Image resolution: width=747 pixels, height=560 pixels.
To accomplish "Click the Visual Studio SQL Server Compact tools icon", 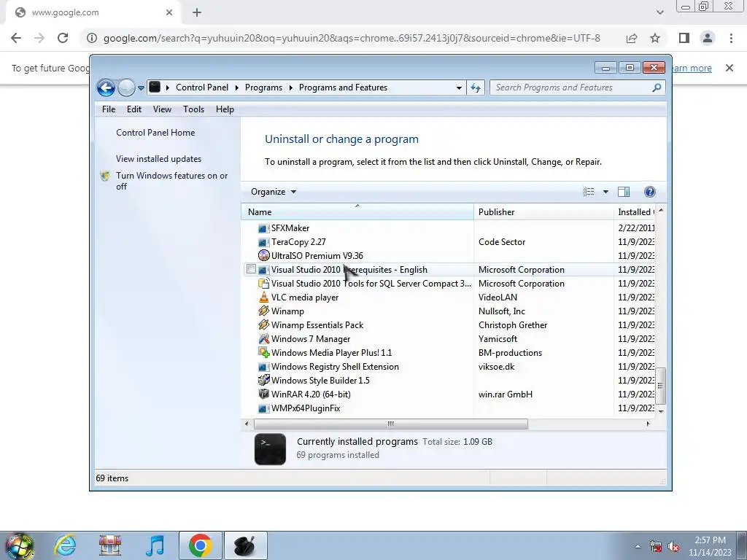I will pos(263,284).
